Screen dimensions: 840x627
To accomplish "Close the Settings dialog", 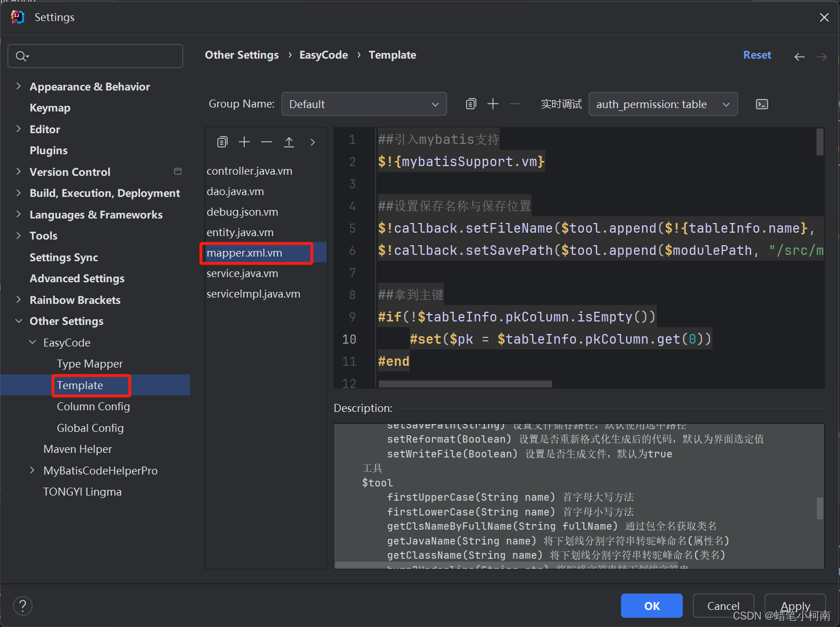I will coord(824,17).
